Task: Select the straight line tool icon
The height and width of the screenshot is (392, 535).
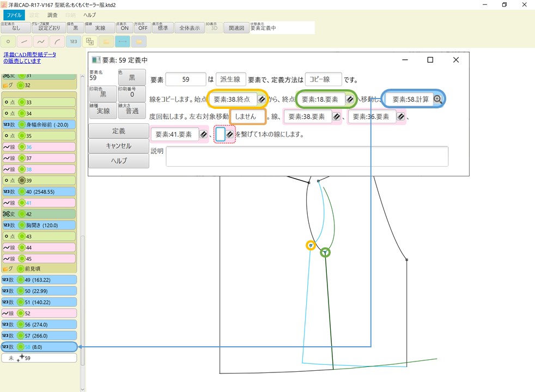Action: click(x=23, y=41)
